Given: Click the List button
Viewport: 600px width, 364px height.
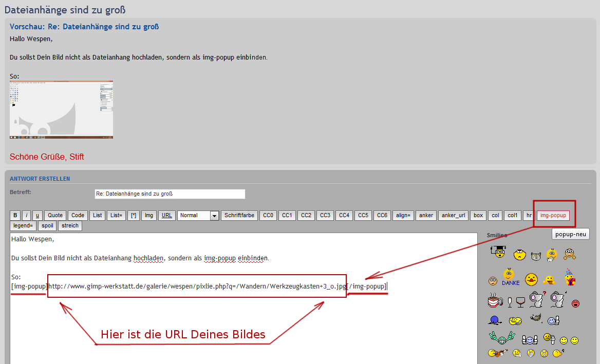Looking at the screenshot, I should coord(97,215).
